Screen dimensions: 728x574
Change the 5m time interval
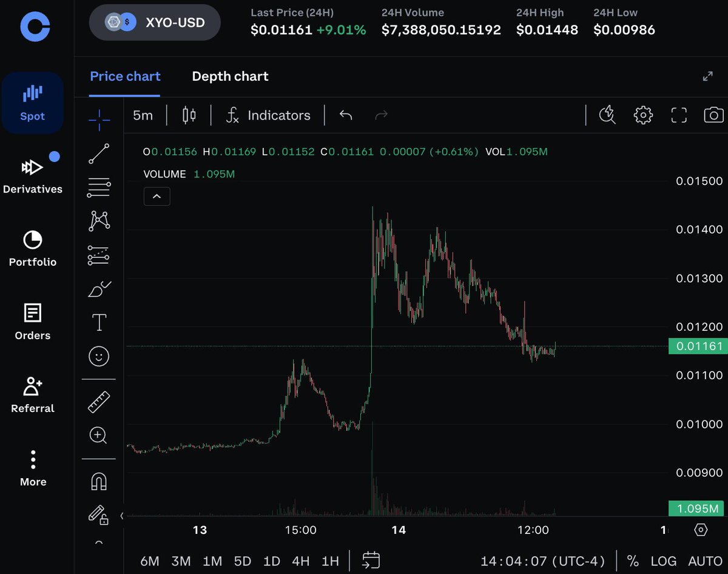pos(143,115)
